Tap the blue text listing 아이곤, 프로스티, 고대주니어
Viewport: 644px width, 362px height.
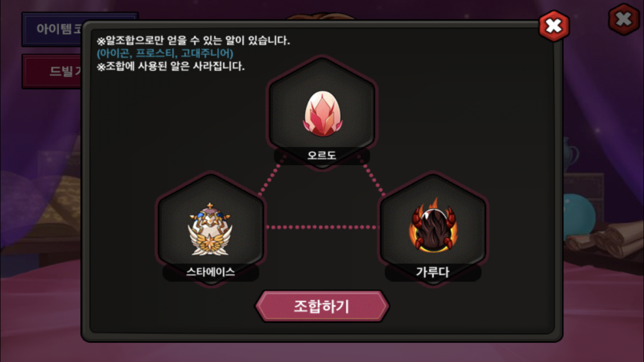(165, 53)
